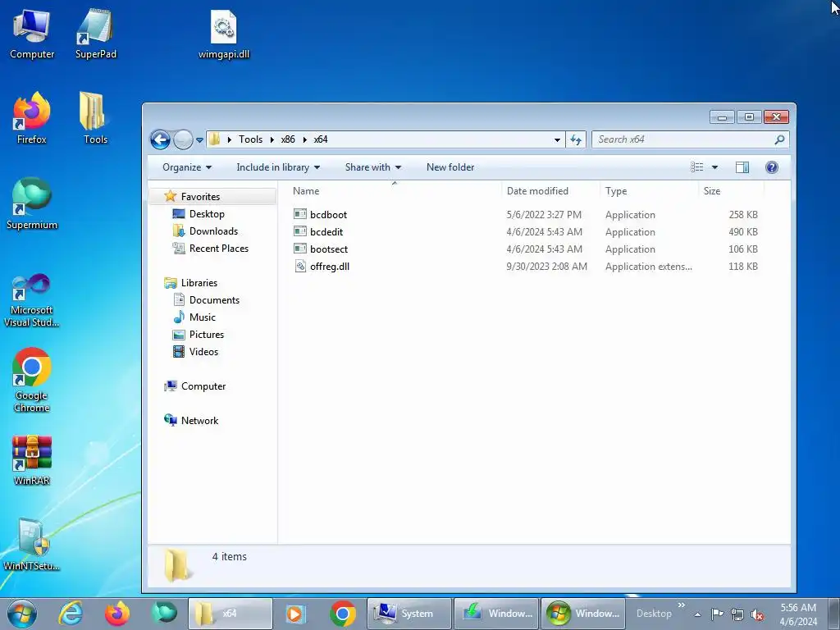Viewport: 840px width, 630px height.
Task: Sort files by Date modified column
Action: tap(537, 190)
